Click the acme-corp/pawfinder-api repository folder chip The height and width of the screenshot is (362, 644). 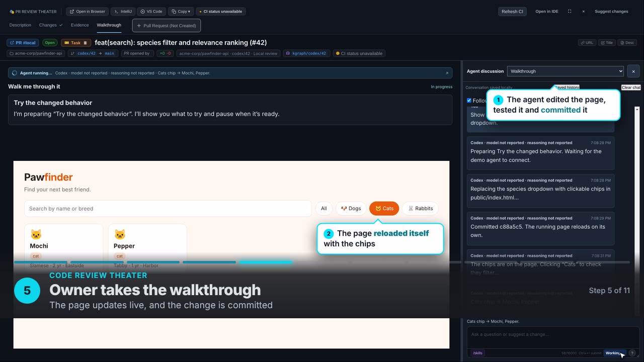(36, 53)
